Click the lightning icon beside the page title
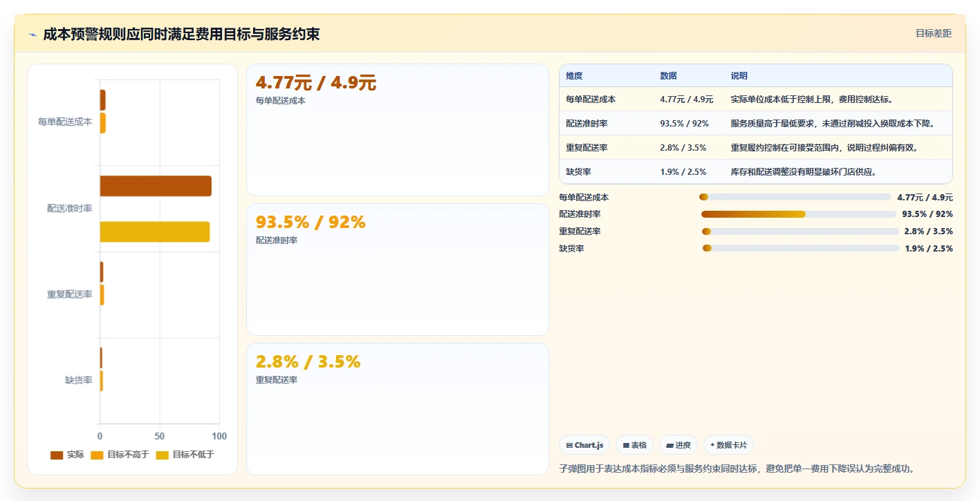 (33, 35)
